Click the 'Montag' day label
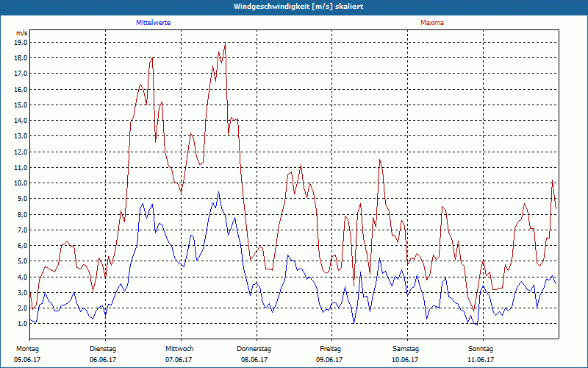The height and width of the screenshot is (368, 588). click(27, 349)
